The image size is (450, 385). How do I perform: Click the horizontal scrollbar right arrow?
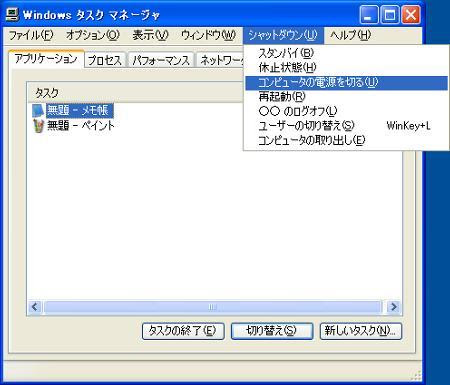[394, 307]
